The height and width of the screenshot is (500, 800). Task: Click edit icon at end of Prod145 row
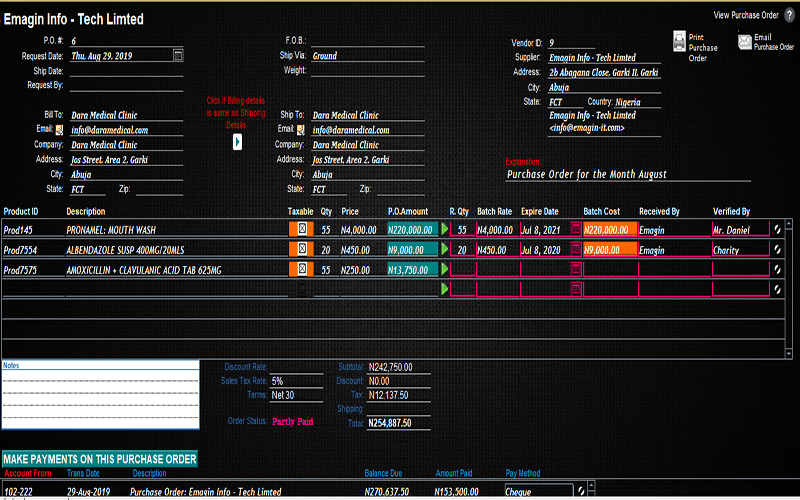(x=778, y=230)
